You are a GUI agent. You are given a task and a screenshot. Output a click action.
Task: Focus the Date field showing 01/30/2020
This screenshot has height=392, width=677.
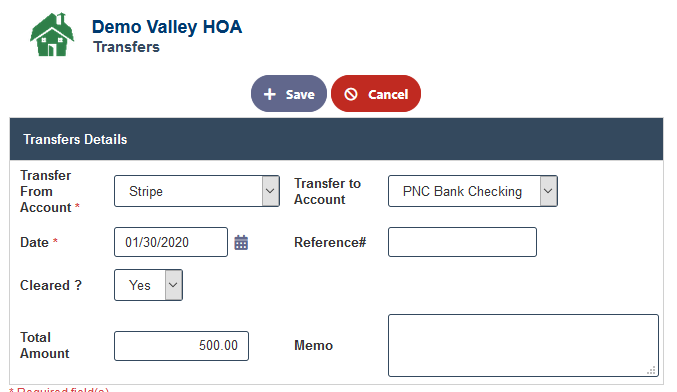171,242
